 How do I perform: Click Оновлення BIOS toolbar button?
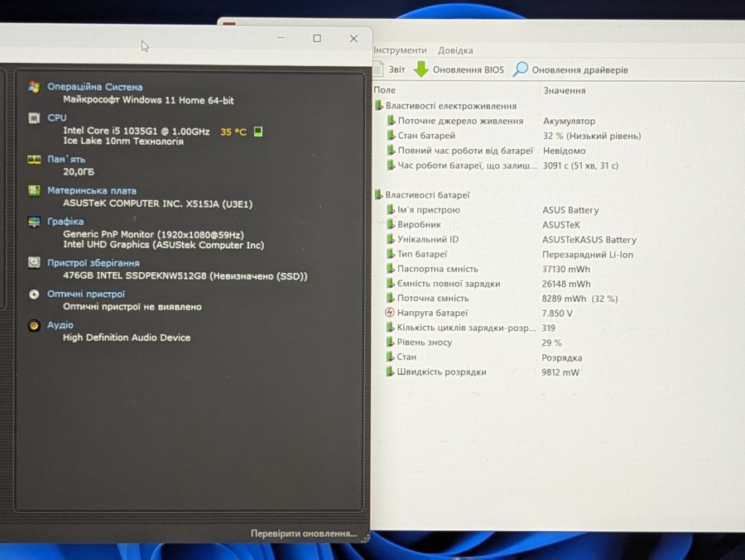click(x=459, y=69)
